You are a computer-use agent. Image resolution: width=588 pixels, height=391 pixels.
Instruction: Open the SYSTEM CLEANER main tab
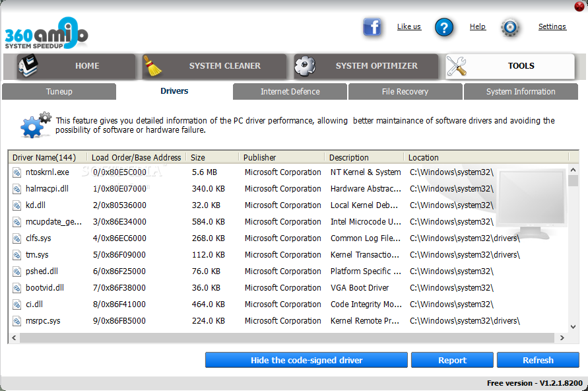[x=214, y=66]
